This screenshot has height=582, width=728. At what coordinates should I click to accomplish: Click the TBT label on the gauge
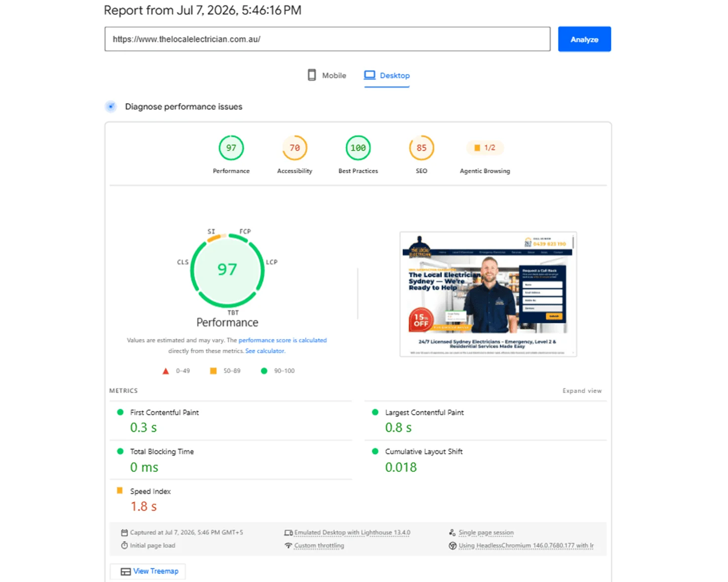pos(233,312)
